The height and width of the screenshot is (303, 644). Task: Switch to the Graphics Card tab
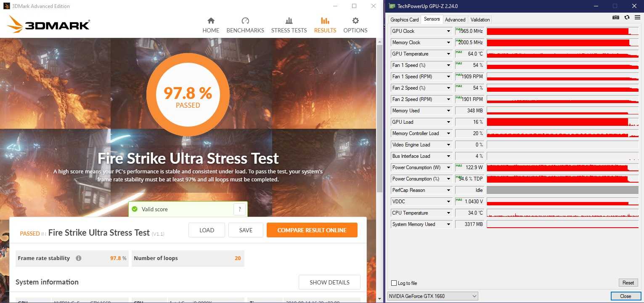[x=404, y=20]
